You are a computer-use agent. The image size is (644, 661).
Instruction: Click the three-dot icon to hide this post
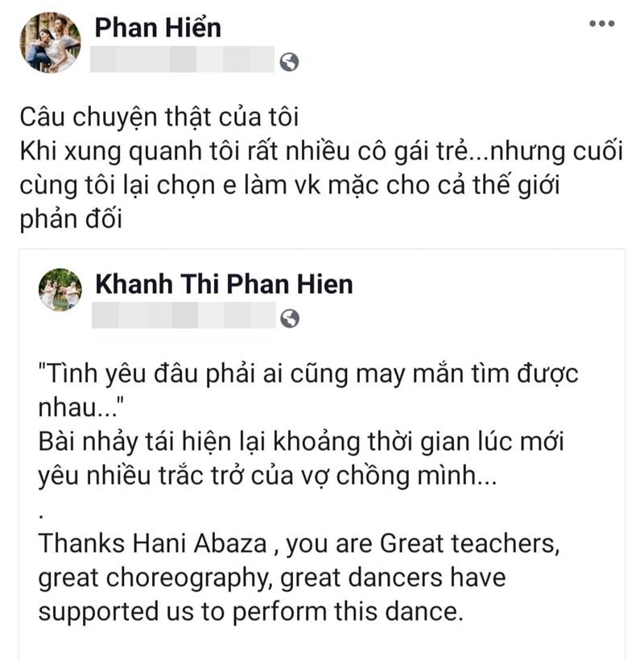(x=601, y=25)
